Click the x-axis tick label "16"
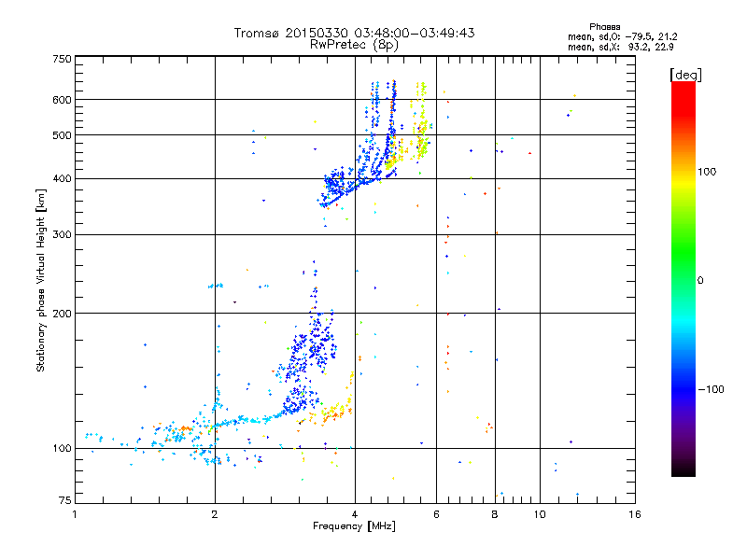This screenshot has height=560, width=747. point(635,514)
